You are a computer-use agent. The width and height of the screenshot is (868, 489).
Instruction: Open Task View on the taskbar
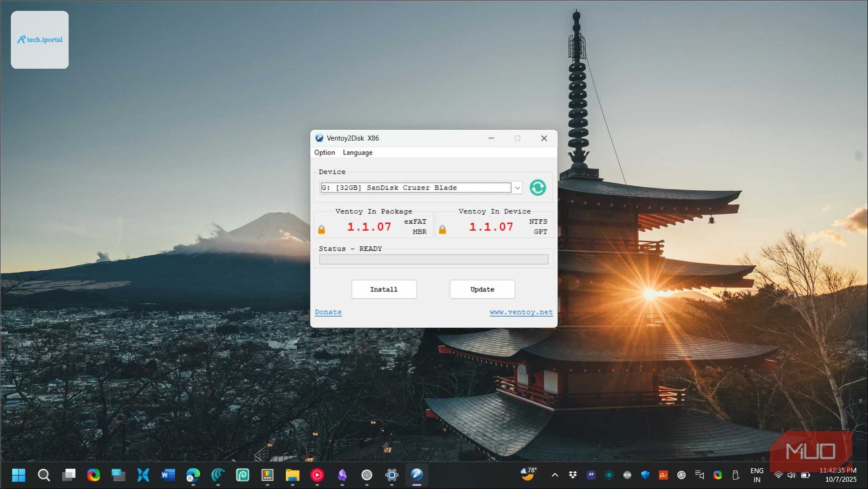pyautogui.click(x=69, y=475)
